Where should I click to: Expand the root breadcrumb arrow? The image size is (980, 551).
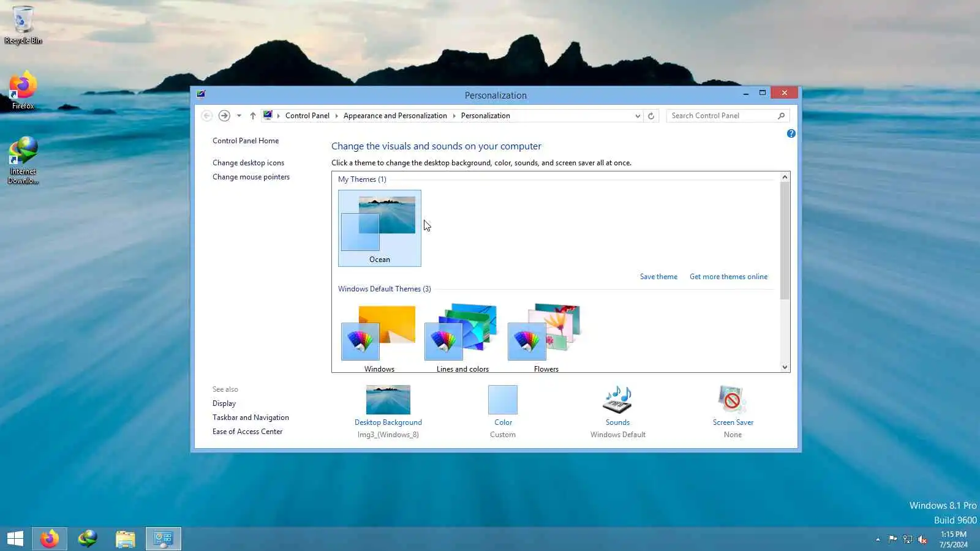(278, 116)
